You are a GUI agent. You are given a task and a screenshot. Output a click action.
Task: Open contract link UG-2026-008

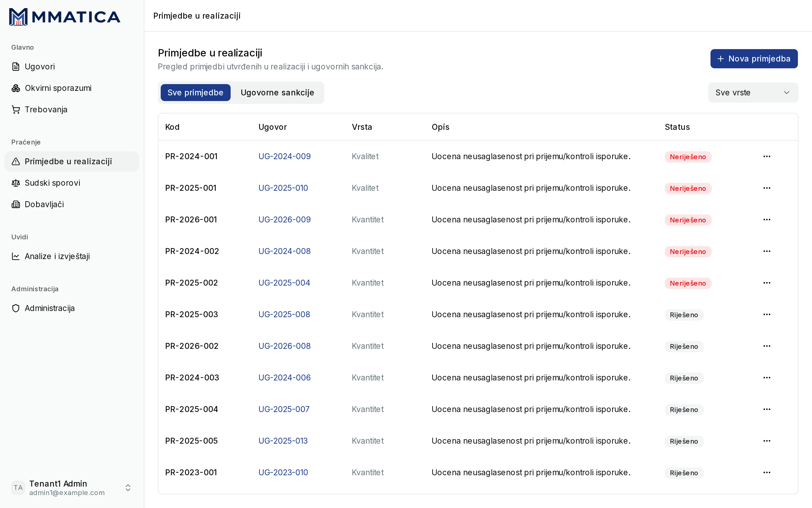pyautogui.click(x=284, y=346)
